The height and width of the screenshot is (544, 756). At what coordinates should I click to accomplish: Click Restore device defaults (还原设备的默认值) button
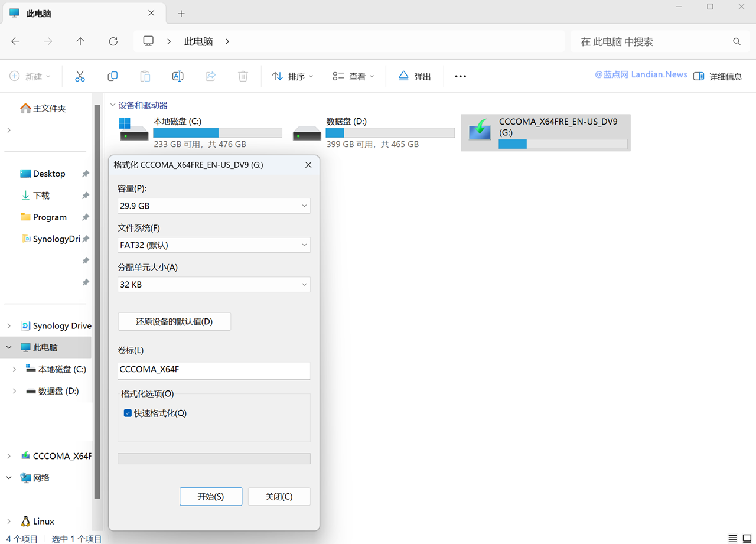[174, 322]
